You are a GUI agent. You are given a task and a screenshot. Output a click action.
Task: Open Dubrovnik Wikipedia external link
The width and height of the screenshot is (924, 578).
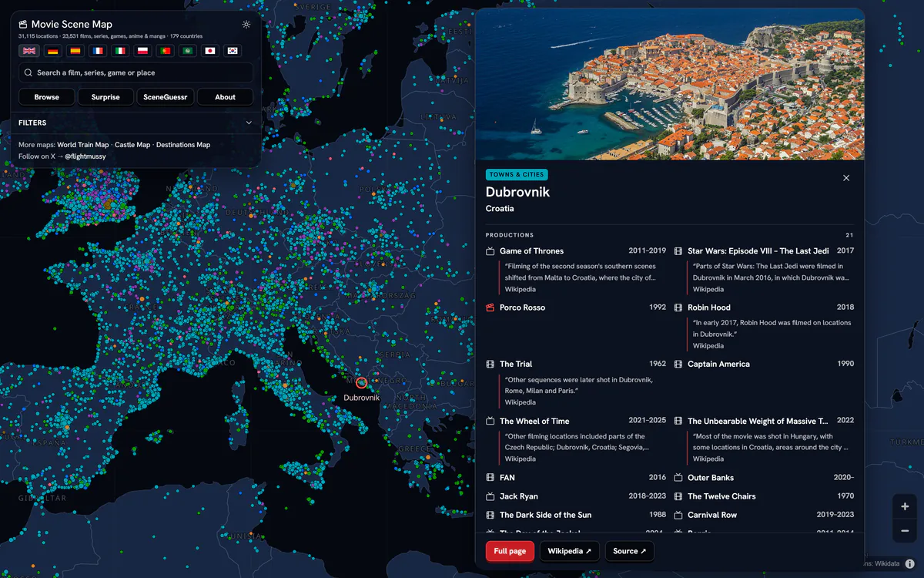coord(570,551)
